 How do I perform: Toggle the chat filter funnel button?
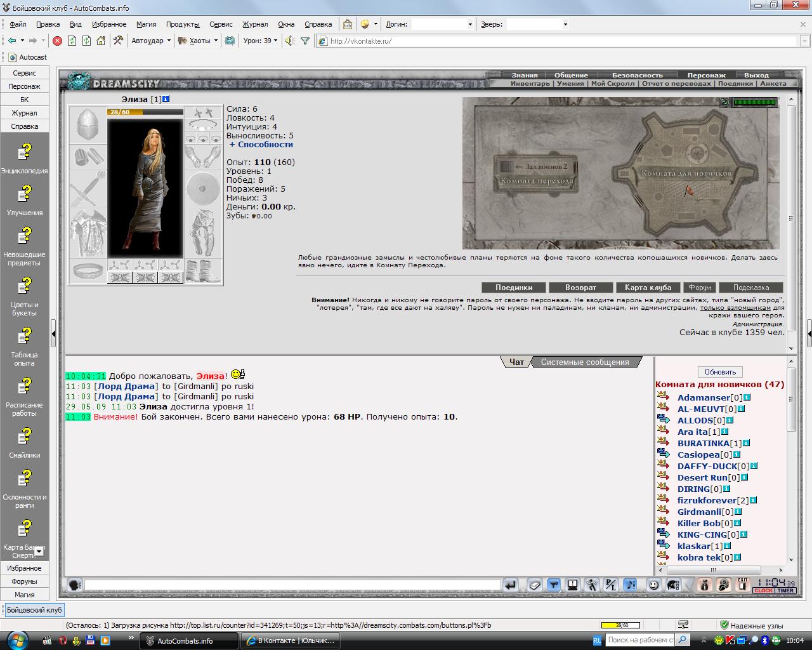coord(554,585)
